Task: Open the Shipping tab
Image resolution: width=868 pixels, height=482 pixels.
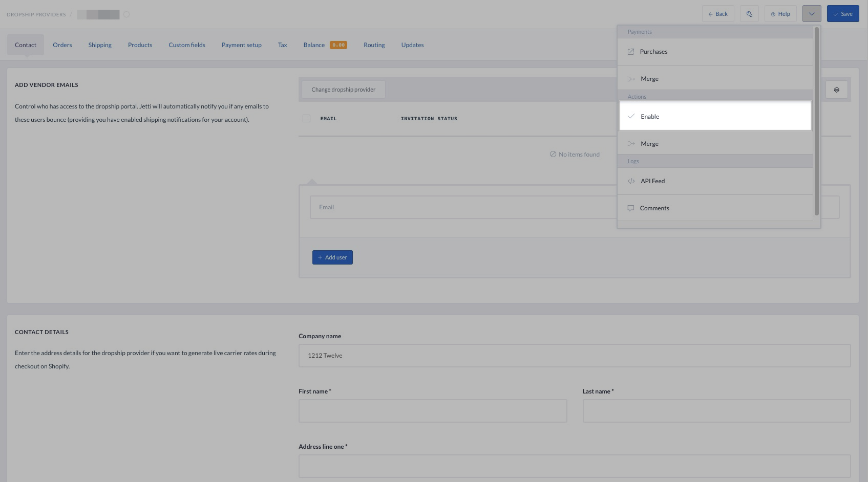Action: click(x=100, y=45)
